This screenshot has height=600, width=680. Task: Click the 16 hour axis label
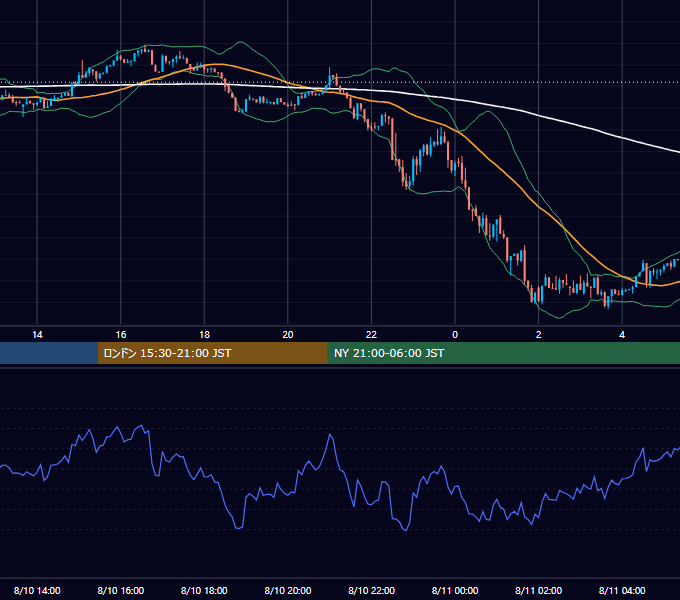point(121,335)
